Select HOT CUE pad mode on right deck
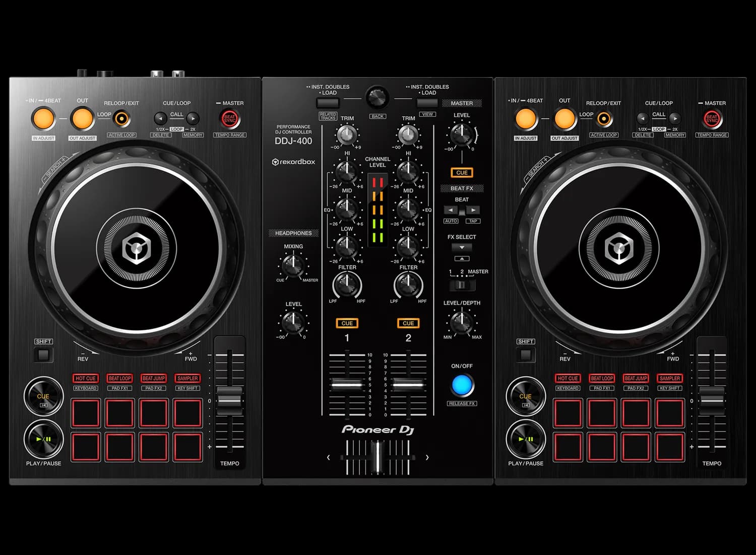Viewport: 756px width, 555px height. 568,378
